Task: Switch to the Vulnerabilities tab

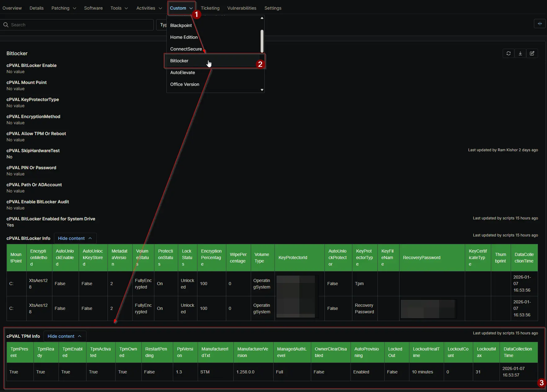Action: point(241,8)
